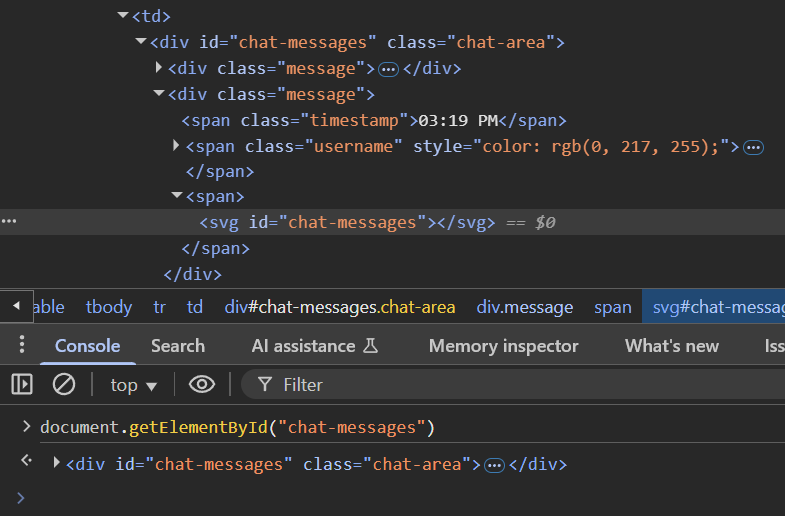Select span in the breadcrumb bar

point(613,307)
